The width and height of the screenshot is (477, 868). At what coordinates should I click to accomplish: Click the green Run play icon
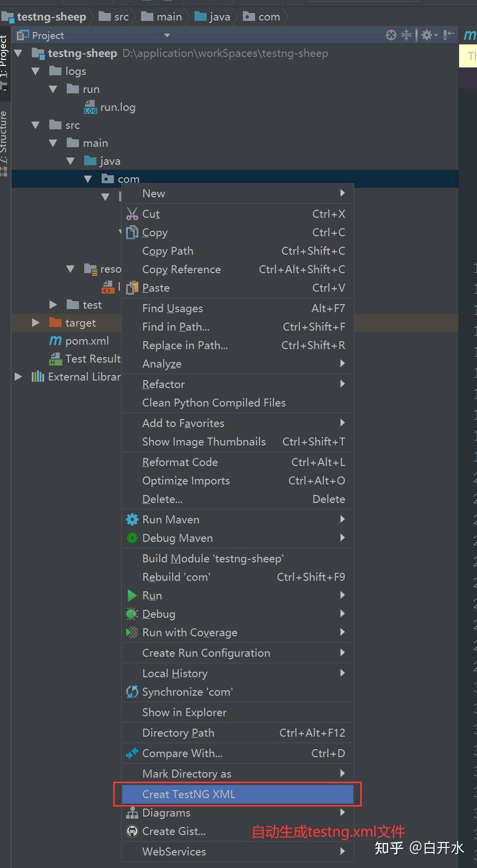[x=132, y=595]
